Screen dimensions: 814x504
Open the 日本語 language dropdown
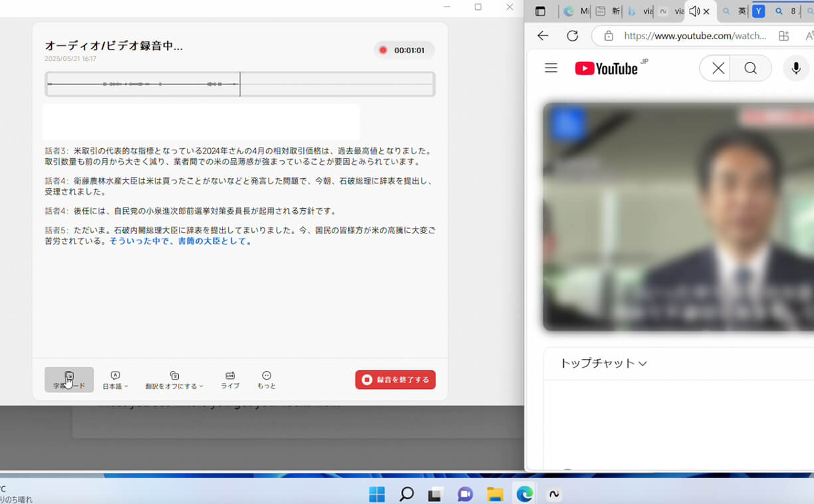[115, 380]
